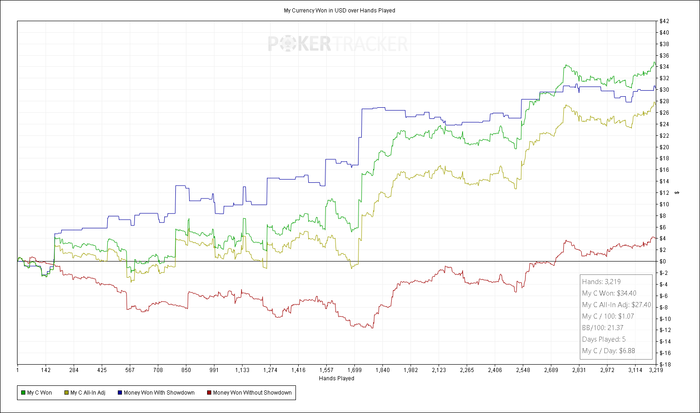The width and height of the screenshot is (700, 413).
Task: Click the blue Money Won With Showdown swatch
Action: click(x=120, y=393)
